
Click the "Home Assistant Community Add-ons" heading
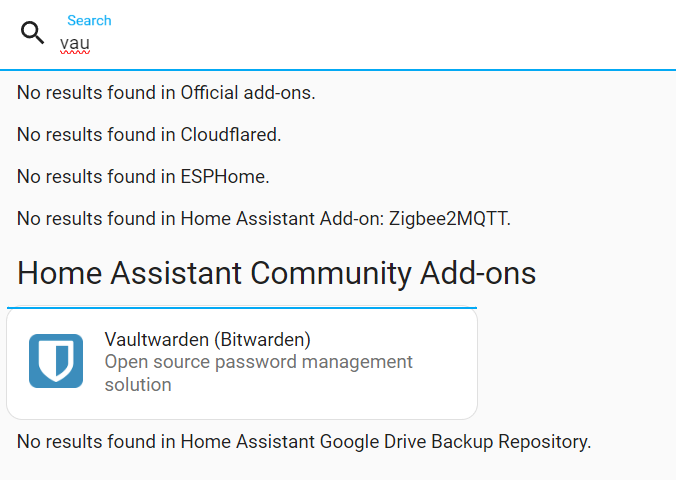276,273
